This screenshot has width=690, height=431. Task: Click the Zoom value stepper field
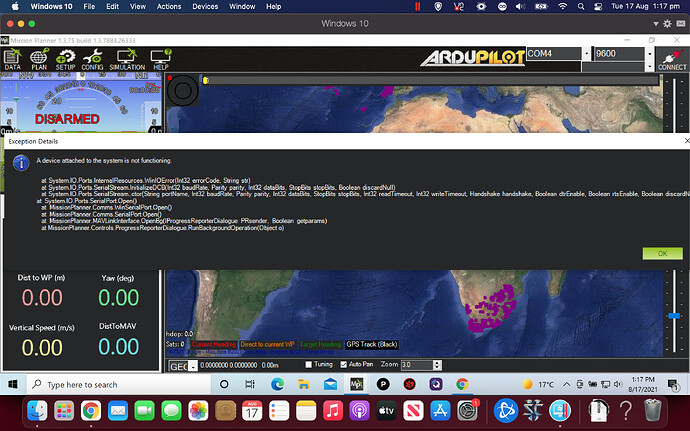(x=421, y=366)
